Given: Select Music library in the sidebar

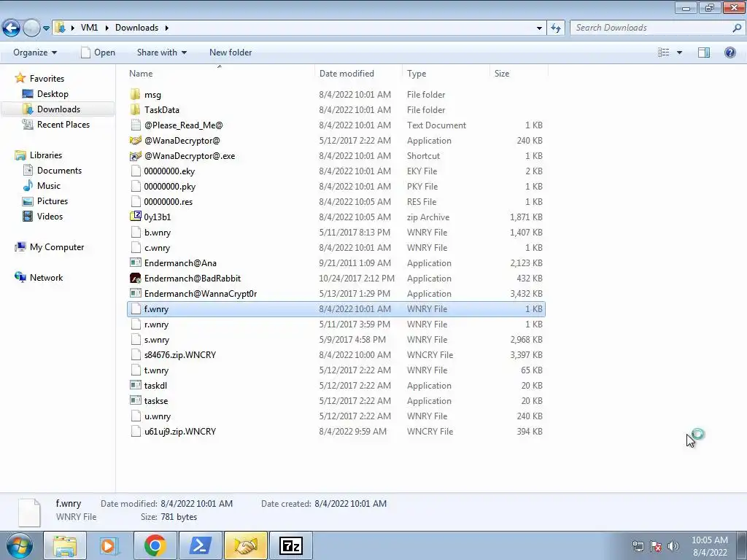Looking at the screenshot, I should (49, 186).
